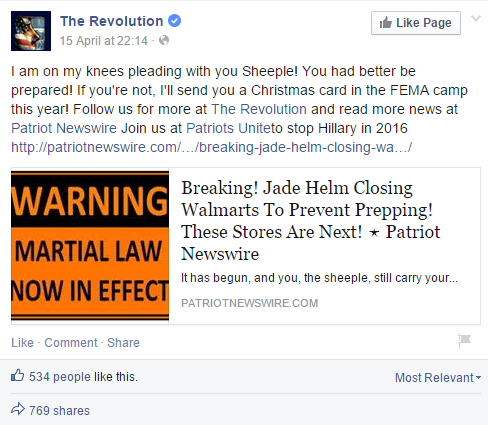Open the Breaking Jade Helm article headline
The height and width of the screenshot is (425, 488).
(311, 221)
